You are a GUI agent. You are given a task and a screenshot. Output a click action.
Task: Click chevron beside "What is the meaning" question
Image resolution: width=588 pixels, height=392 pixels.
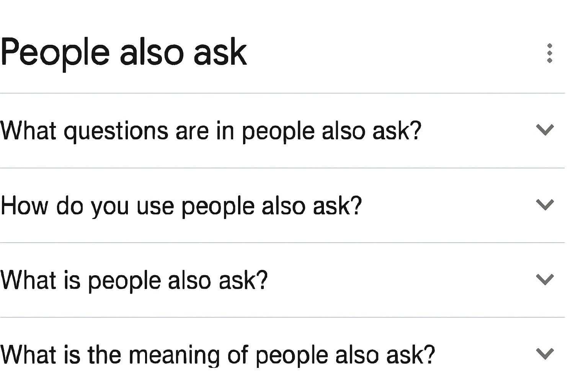[x=545, y=354]
